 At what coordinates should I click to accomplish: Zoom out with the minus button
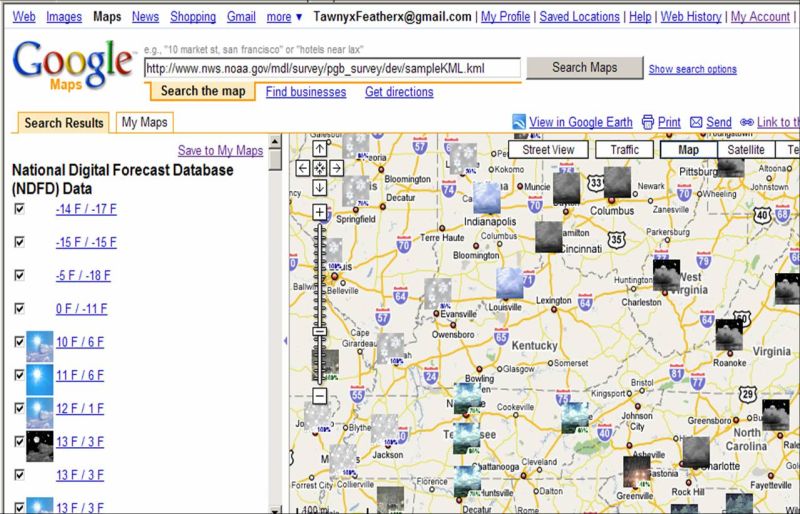tap(319, 396)
